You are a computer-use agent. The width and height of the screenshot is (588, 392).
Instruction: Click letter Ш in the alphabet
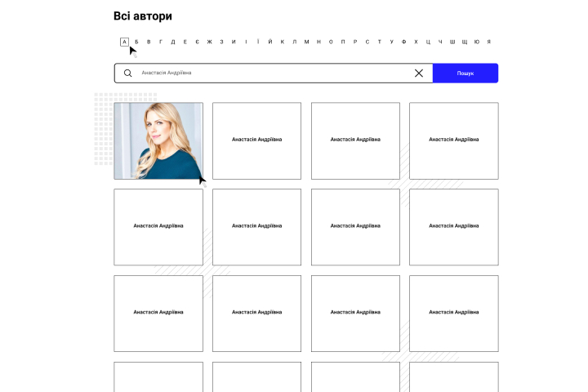(x=452, y=42)
